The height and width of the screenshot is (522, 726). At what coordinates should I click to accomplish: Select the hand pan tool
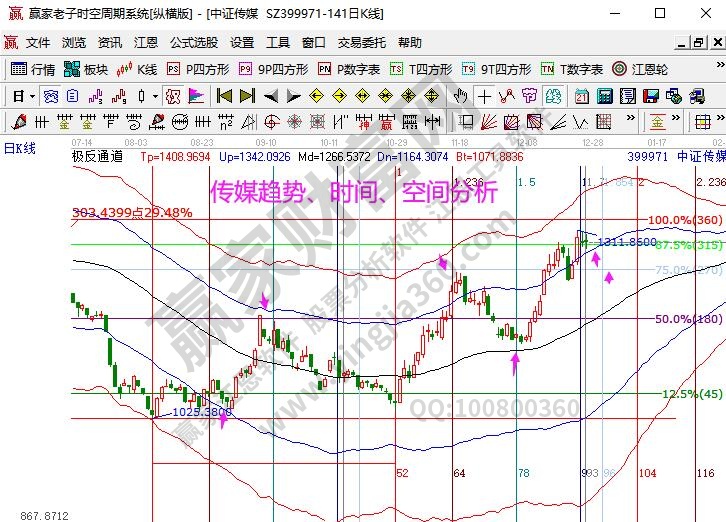[x=460, y=96]
